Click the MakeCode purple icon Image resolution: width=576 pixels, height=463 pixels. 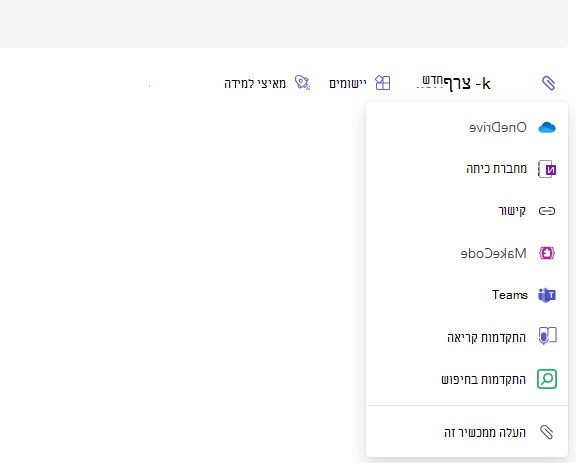[547, 253]
